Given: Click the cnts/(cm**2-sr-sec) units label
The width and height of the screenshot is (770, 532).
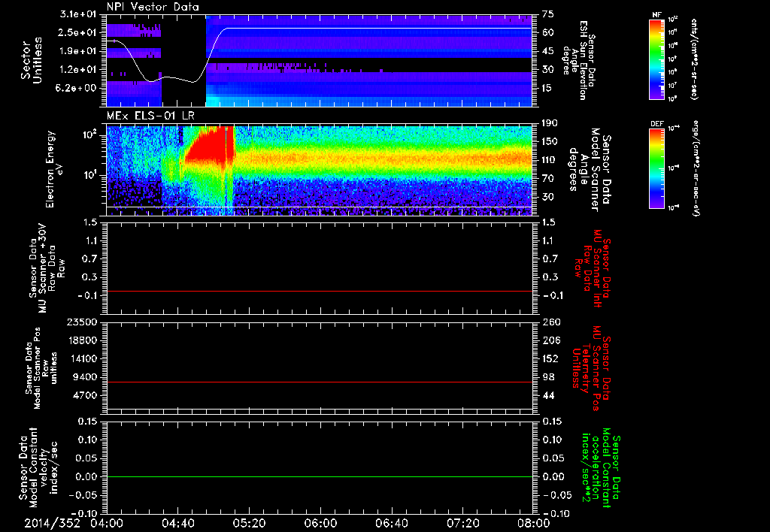Looking at the screenshot, I should pos(695,59).
